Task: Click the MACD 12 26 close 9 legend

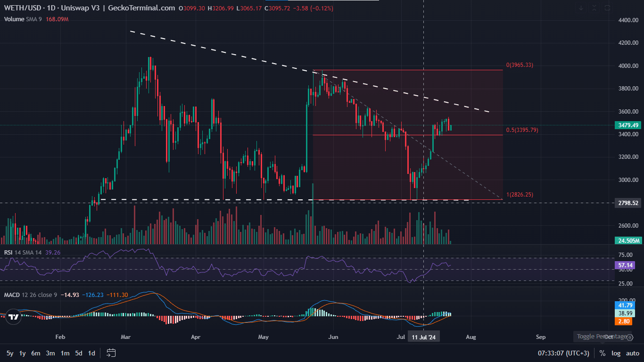Action: (x=31, y=295)
